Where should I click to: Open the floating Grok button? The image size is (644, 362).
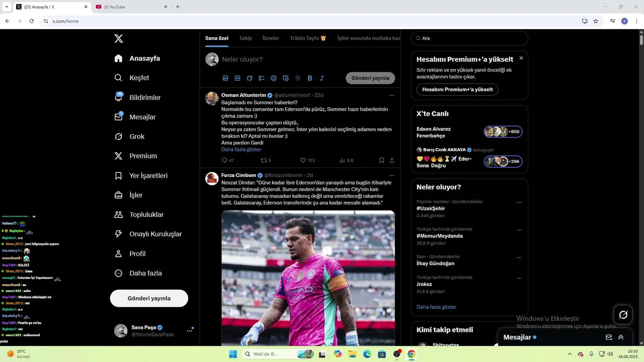(x=623, y=315)
